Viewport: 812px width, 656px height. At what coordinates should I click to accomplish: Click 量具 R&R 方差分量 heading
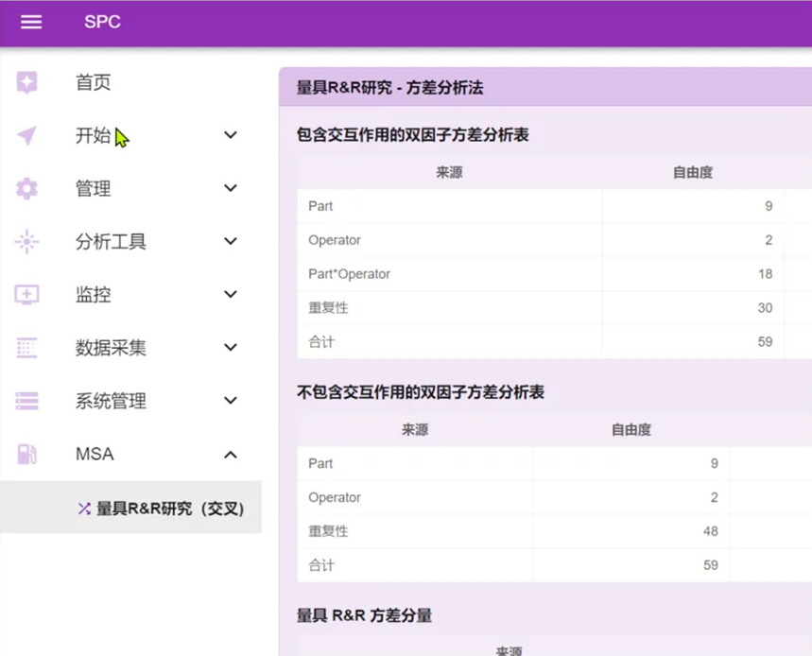point(364,615)
